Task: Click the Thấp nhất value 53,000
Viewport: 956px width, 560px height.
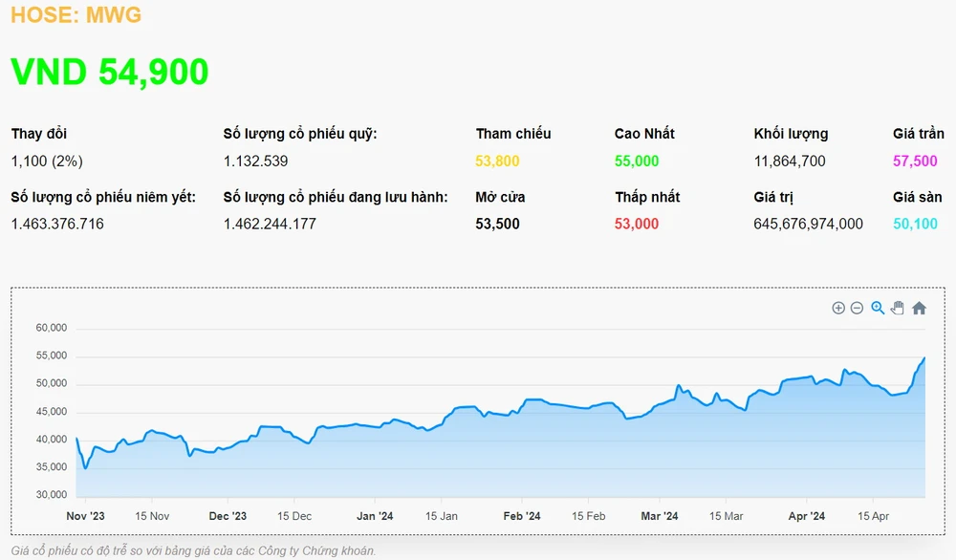Action: click(x=637, y=224)
